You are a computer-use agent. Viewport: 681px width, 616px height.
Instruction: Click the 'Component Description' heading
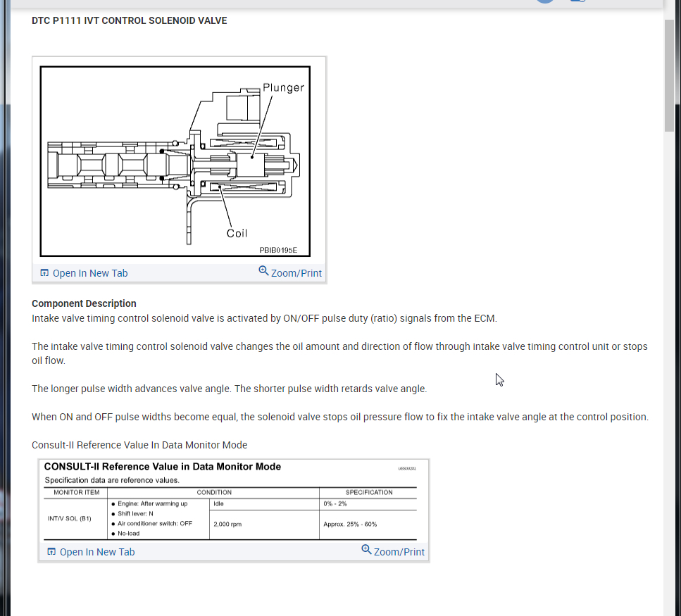click(x=84, y=303)
